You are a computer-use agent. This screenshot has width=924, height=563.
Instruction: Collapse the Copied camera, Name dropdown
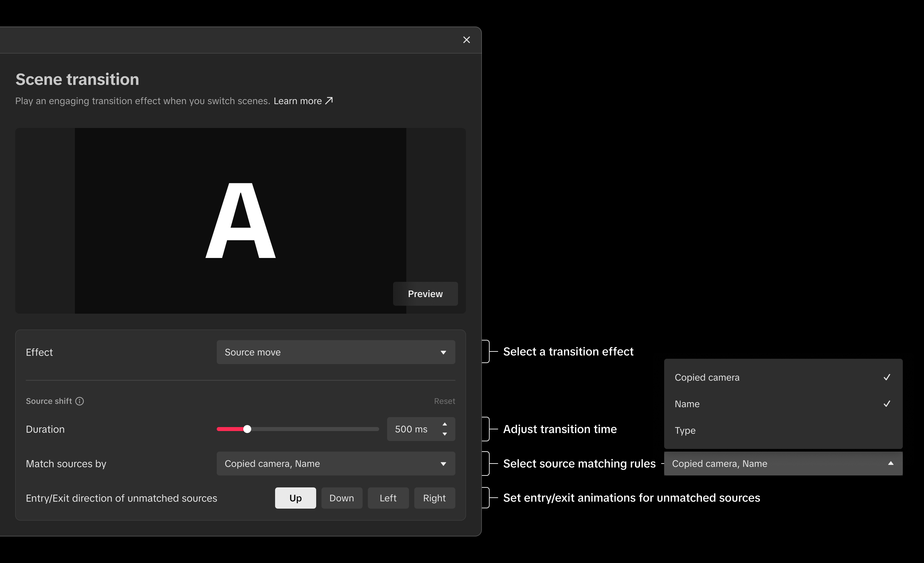click(891, 463)
